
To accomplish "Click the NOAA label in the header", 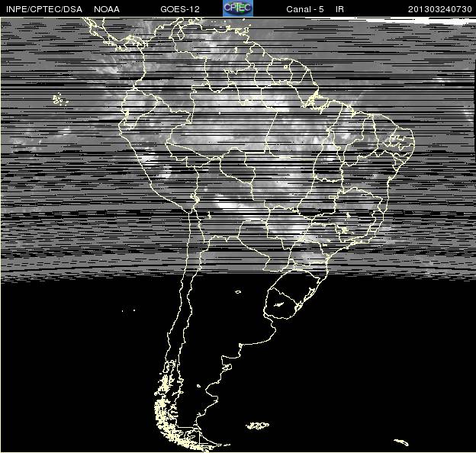I will 107,9.
